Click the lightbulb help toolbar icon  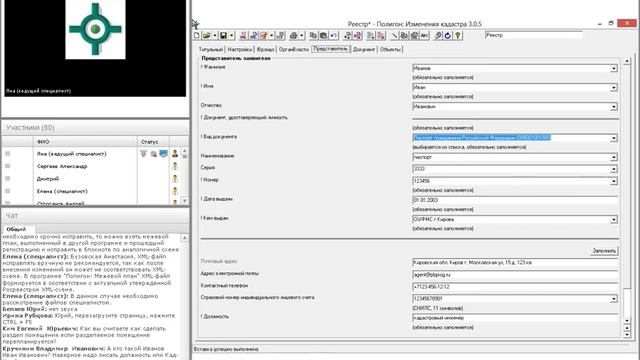click(x=458, y=36)
